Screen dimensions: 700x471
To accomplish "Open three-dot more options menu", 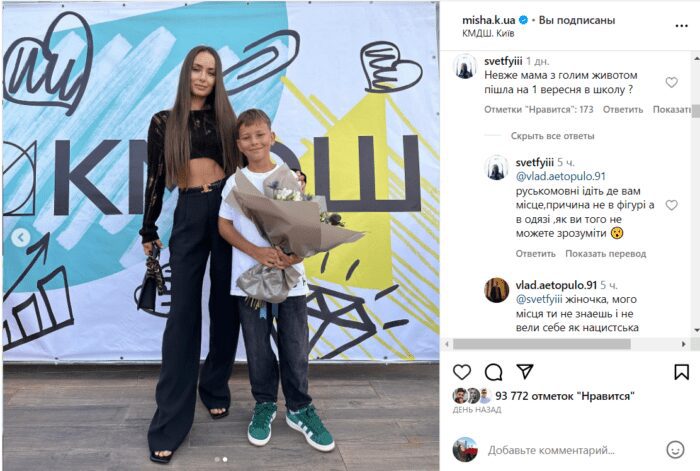I will click(x=681, y=26).
